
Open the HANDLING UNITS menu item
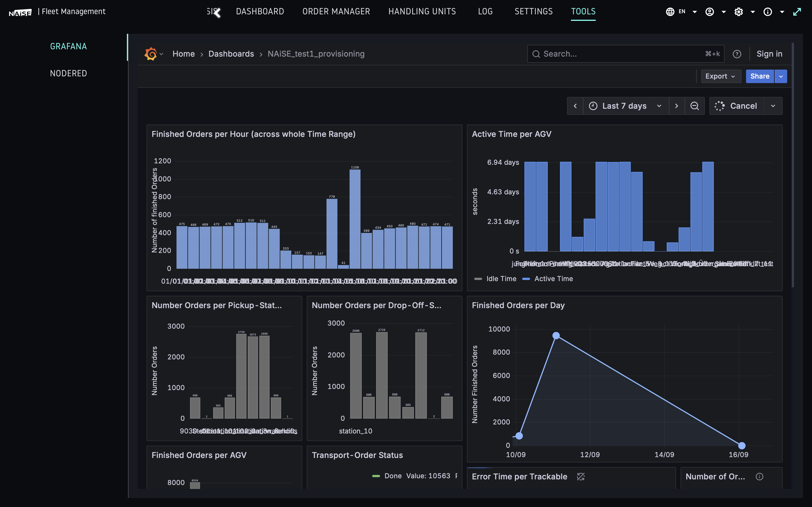[422, 11]
